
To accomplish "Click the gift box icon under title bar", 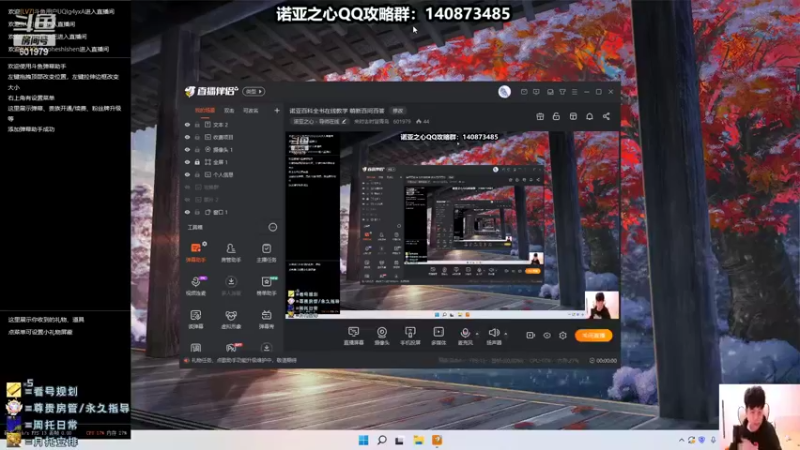I will tap(540, 116).
